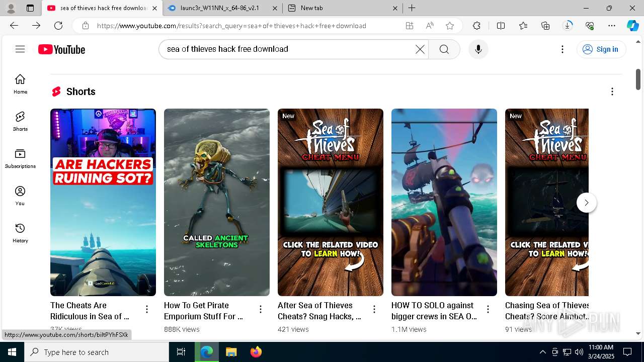View site information lock icon
Viewport: 644px width, 362px height.
(x=86, y=26)
